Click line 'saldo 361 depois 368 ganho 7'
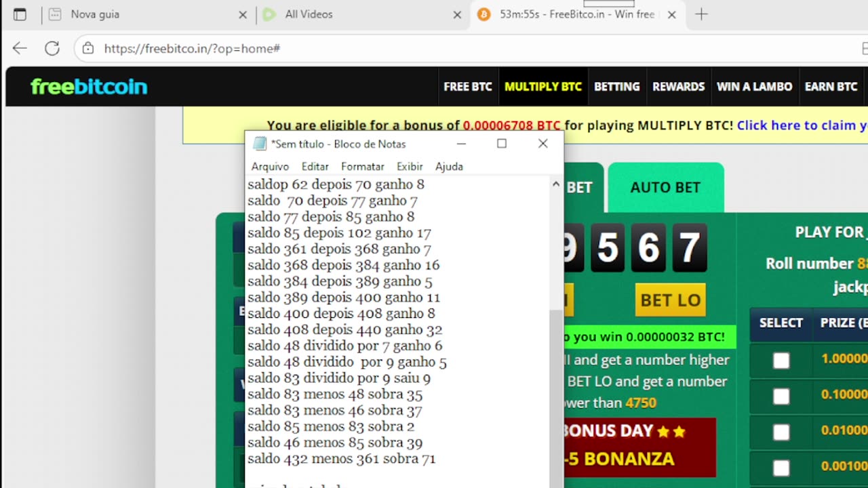 click(339, 249)
